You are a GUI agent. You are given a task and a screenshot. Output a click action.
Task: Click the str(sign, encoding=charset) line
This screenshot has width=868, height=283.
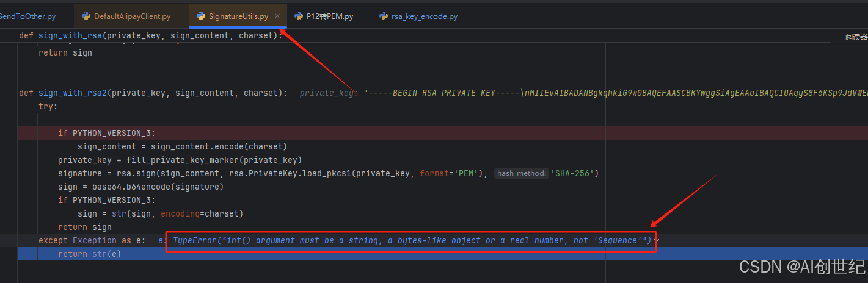(161, 213)
